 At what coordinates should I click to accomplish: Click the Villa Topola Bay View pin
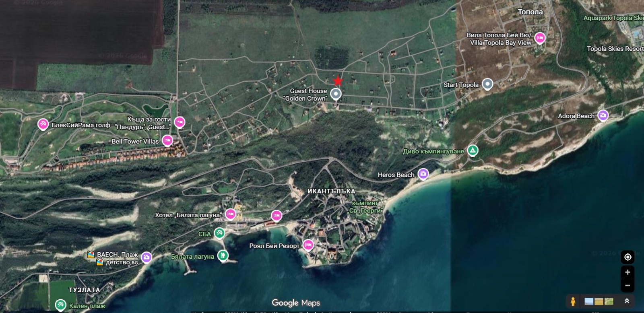pyautogui.click(x=540, y=38)
